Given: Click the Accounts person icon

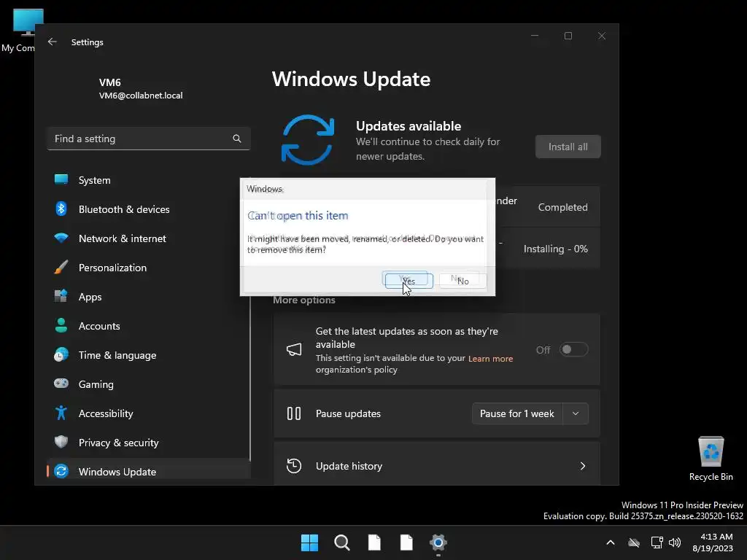Looking at the screenshot, I should coord(61,325).
